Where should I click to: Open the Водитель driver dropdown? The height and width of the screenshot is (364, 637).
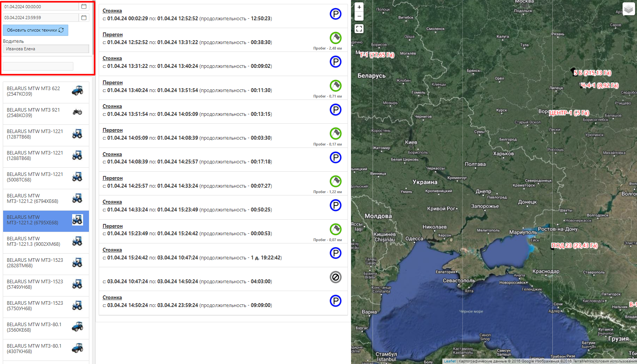46,49
